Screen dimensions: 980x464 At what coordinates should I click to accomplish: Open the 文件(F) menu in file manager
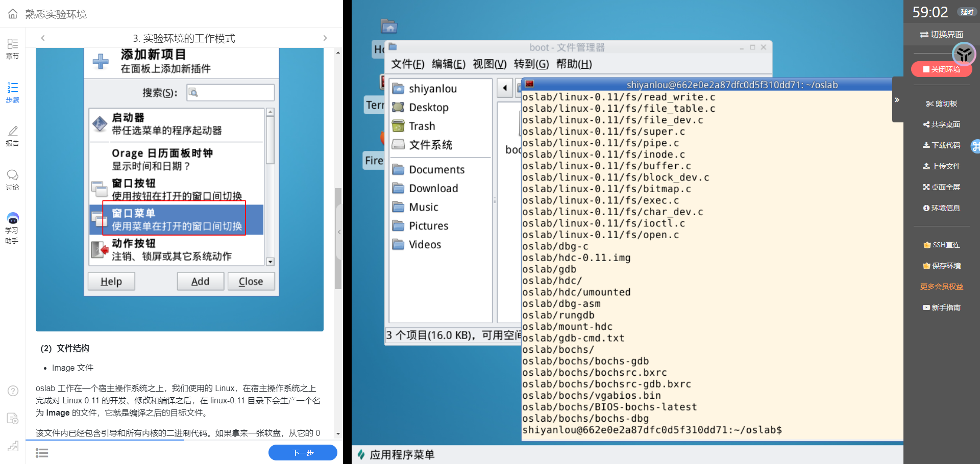click(407, 64)
